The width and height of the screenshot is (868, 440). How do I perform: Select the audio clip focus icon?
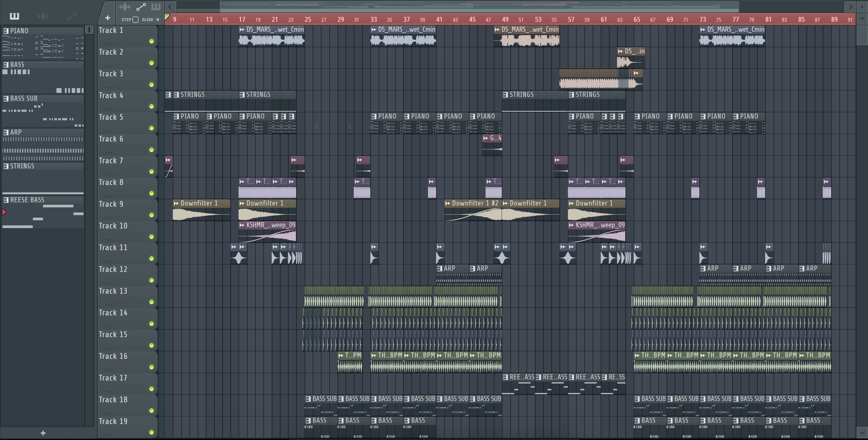pos(125,6)
